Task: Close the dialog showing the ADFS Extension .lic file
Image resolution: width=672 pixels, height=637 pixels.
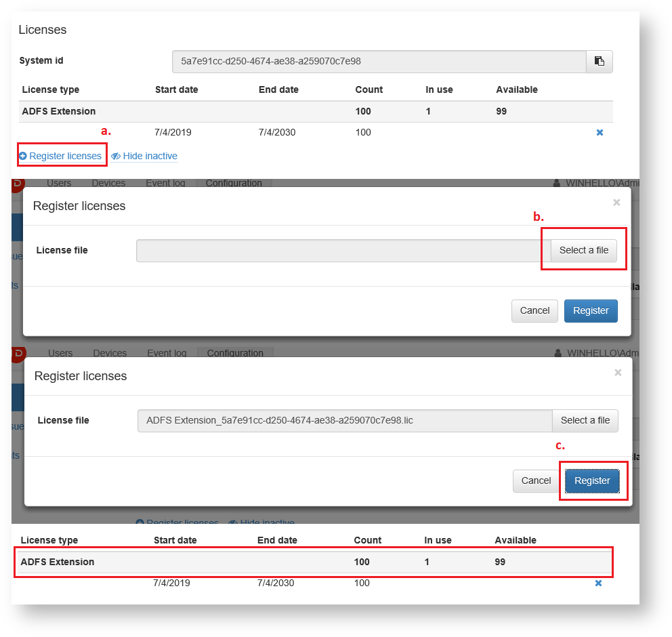Action: [618, 372]
